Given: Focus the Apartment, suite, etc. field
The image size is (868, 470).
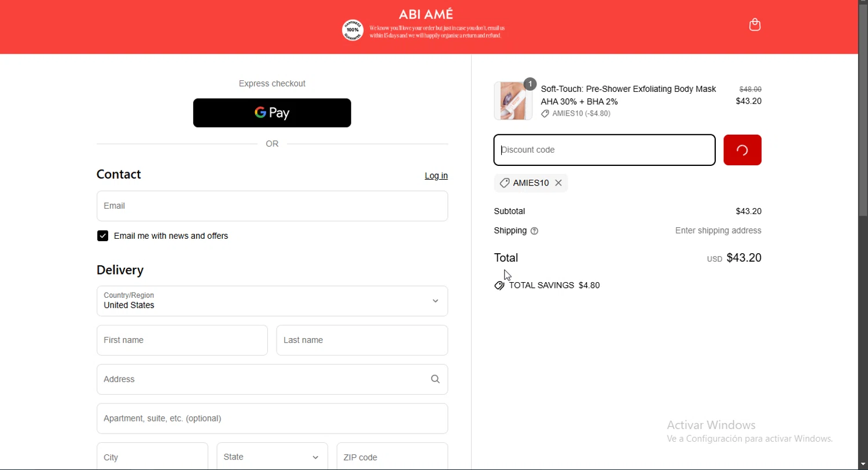Looking at the screenshot, I should click(x=272, y=419).
